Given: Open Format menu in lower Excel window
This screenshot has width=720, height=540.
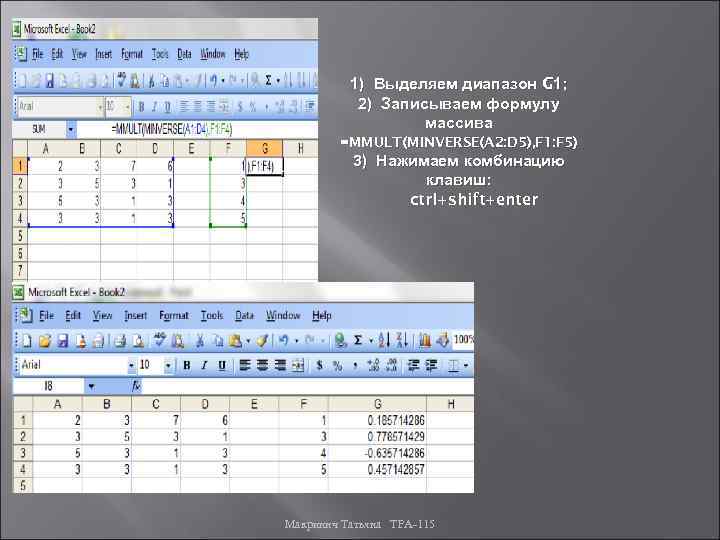Looking at the screenshot, I should (x=174, y=315).
